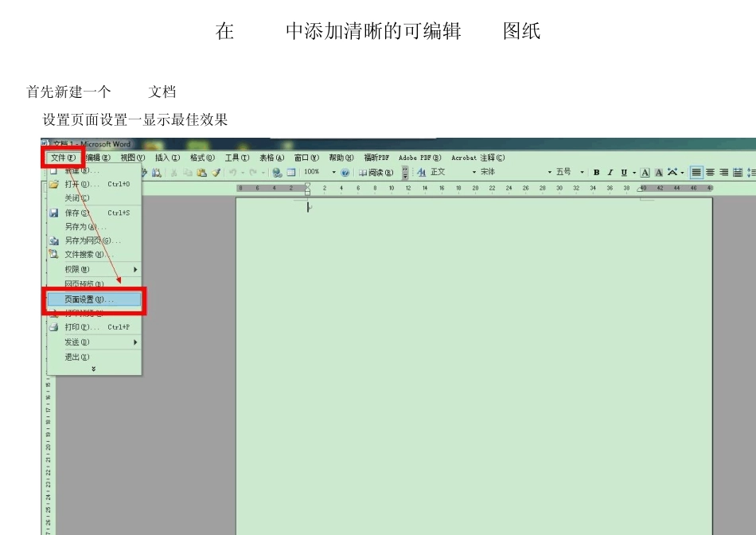The height and width of the screenshot is (535, 756).
Task: Choose 网页预览 (Web Page Preview) entry
Action: click(95, 283)
